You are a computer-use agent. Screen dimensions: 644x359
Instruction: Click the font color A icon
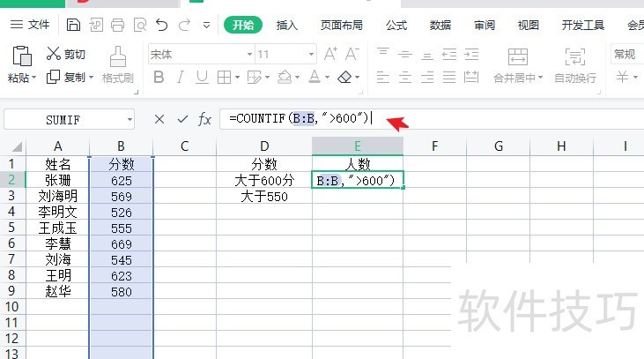(x=315, y=77)
